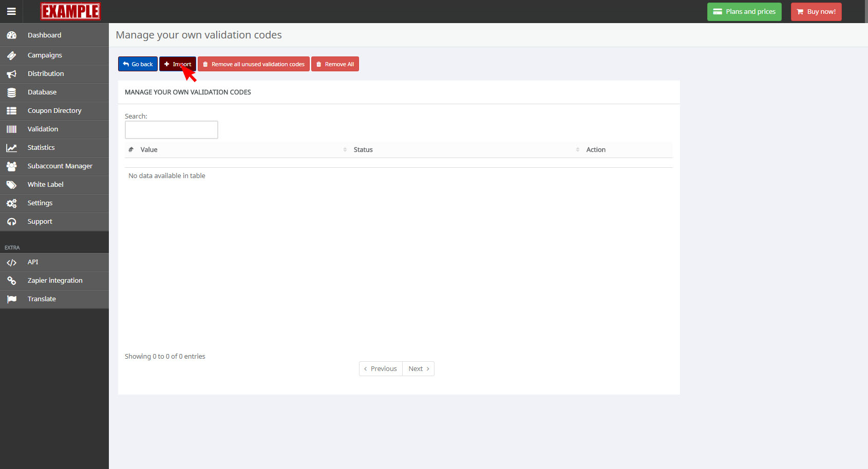Click the Next pagination button

[x=418, y=369]
